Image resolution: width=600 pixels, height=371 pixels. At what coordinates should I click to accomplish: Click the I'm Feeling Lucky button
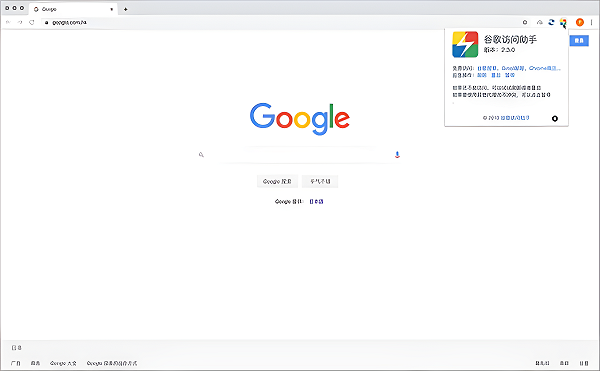(320, 181)
